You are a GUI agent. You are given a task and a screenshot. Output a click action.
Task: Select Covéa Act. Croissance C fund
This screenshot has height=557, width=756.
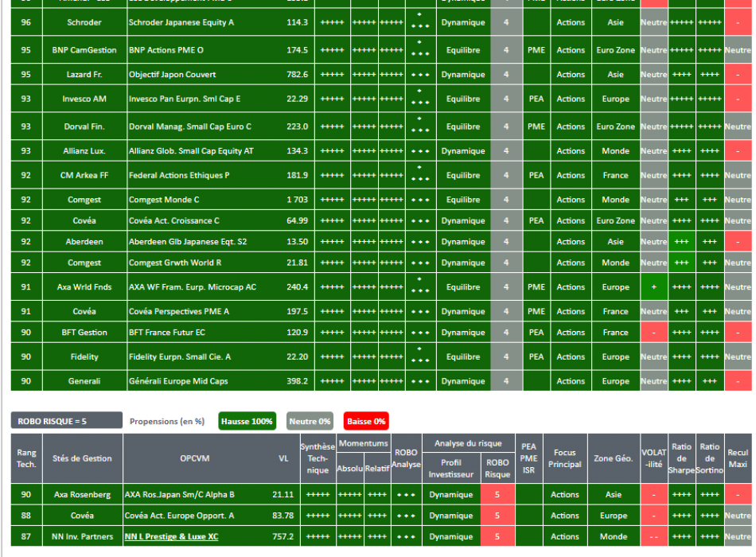click(x=173, y=220)
